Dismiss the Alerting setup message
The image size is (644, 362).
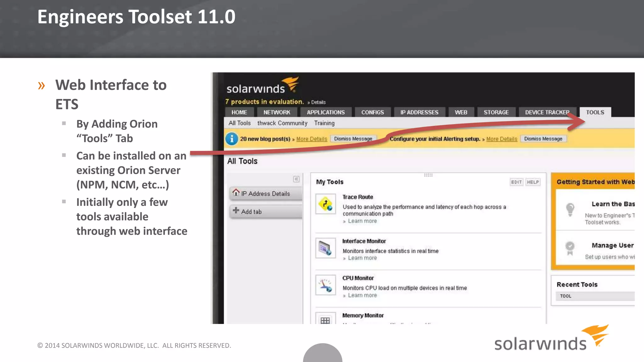[x=543, y=139]
